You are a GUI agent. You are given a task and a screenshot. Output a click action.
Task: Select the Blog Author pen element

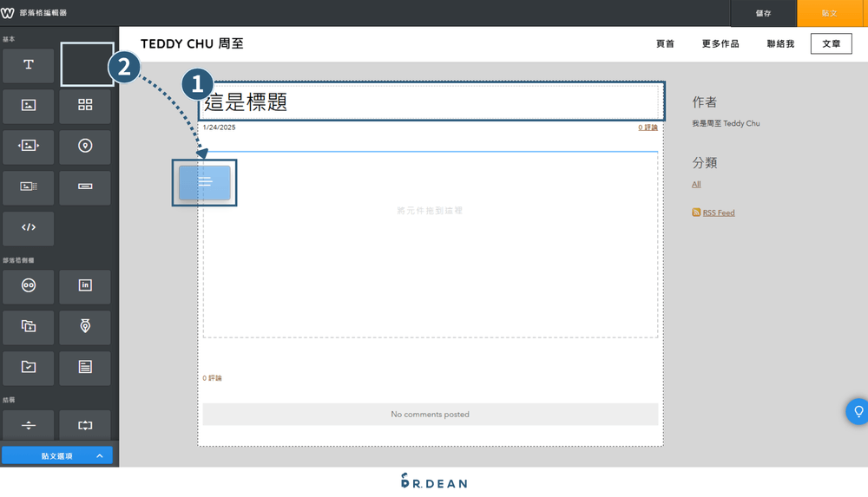coord(85,327)
